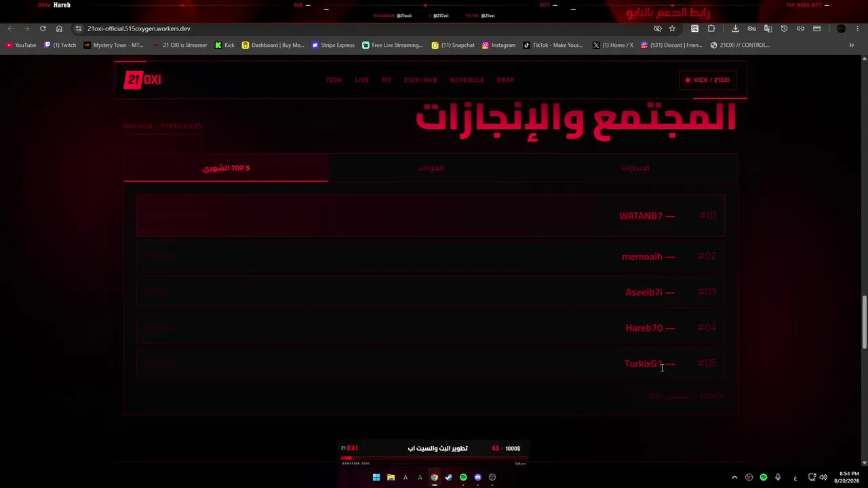The height and width of the screenshot is (488, 868).
Task: Click the donation goal progress bar
Action: coord(434,458)
